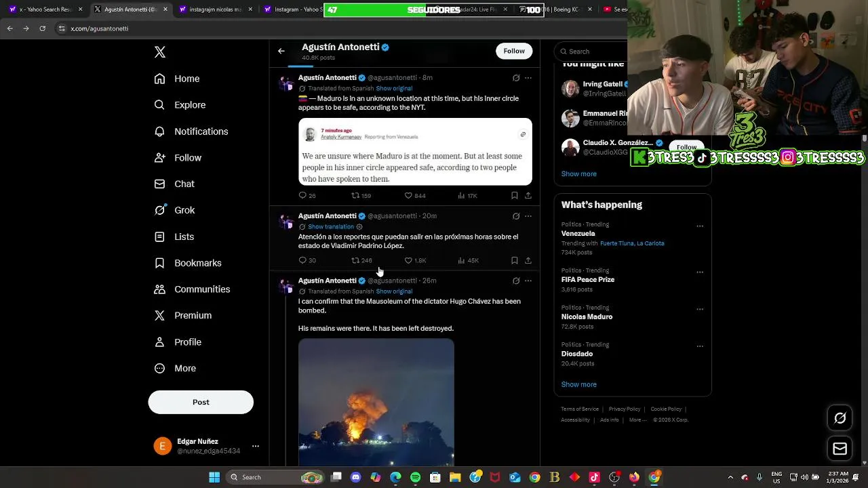Open more options on the Padrino López post
Screen dimensions: 868x488
[528, 216]
